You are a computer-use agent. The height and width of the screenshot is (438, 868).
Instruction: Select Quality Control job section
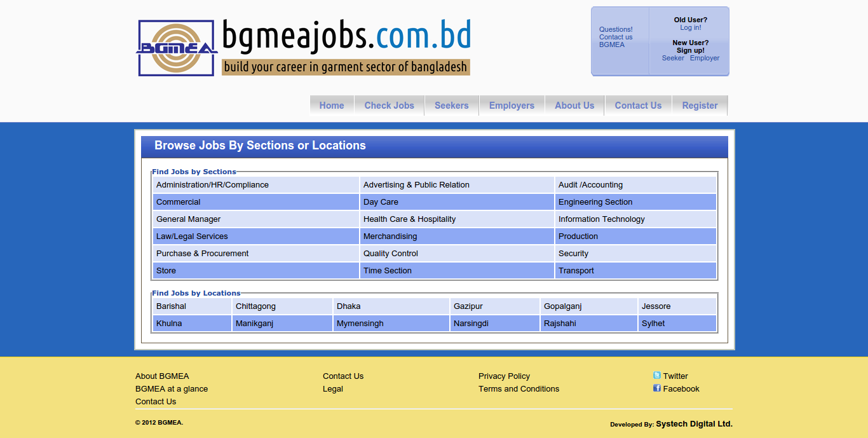391,254
